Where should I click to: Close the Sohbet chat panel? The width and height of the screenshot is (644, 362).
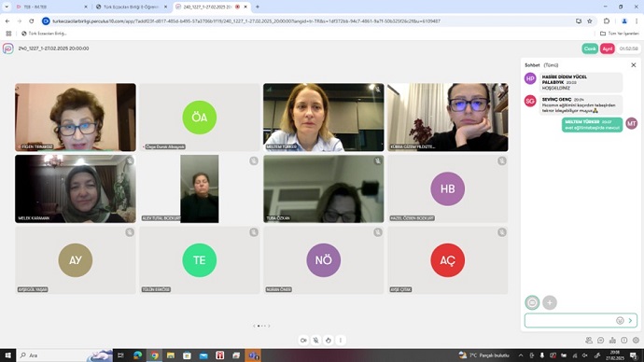point(634,65)
